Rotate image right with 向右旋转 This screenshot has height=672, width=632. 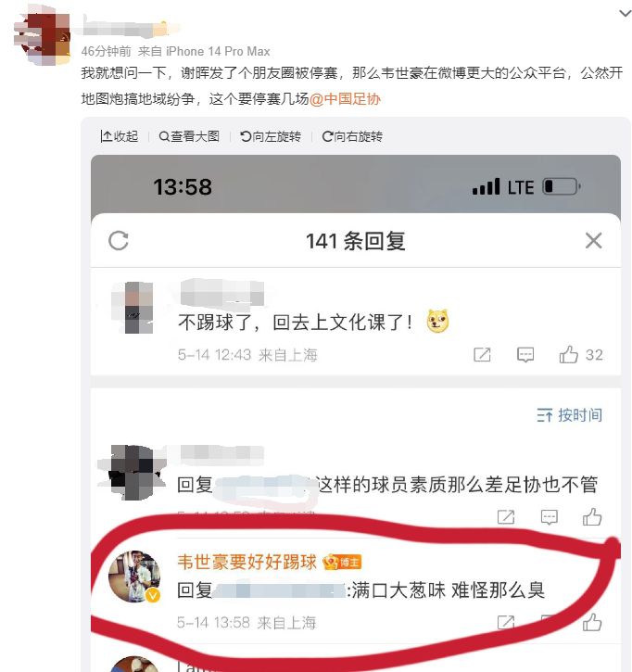click(352, 136)
